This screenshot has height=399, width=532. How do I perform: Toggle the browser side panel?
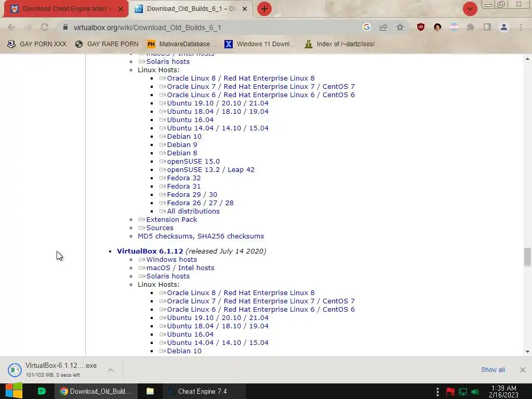click(487, 28)
